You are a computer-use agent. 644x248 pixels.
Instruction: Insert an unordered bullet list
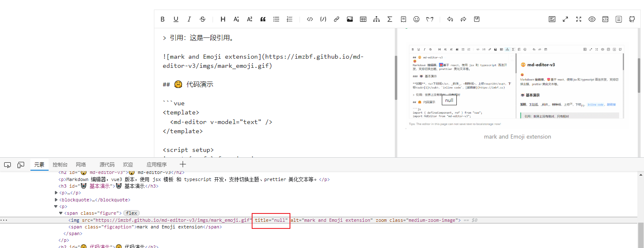(276, 19)
